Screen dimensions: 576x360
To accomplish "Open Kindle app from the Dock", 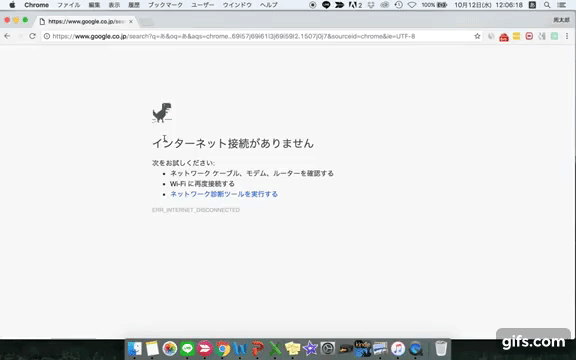I will (x=363, y=348).
